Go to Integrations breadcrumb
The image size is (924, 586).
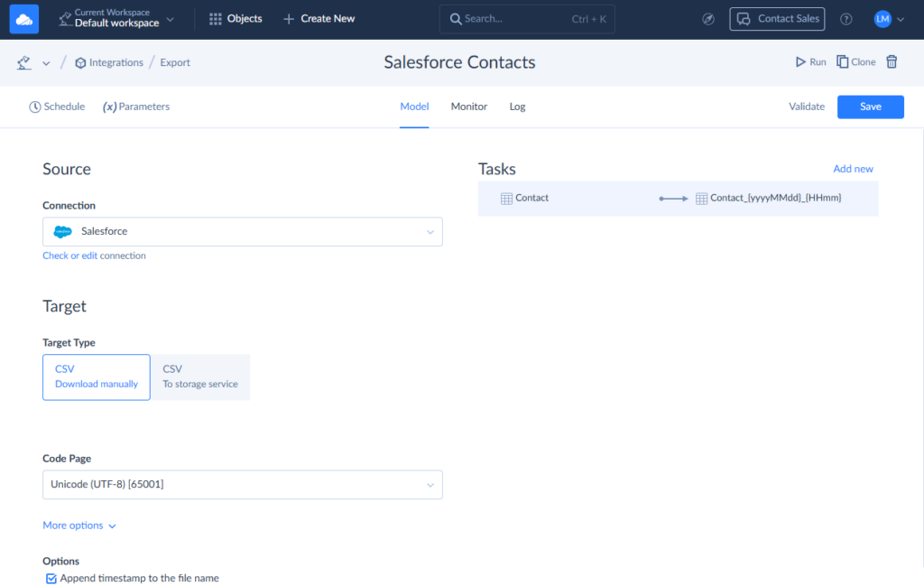pos(109,62)
